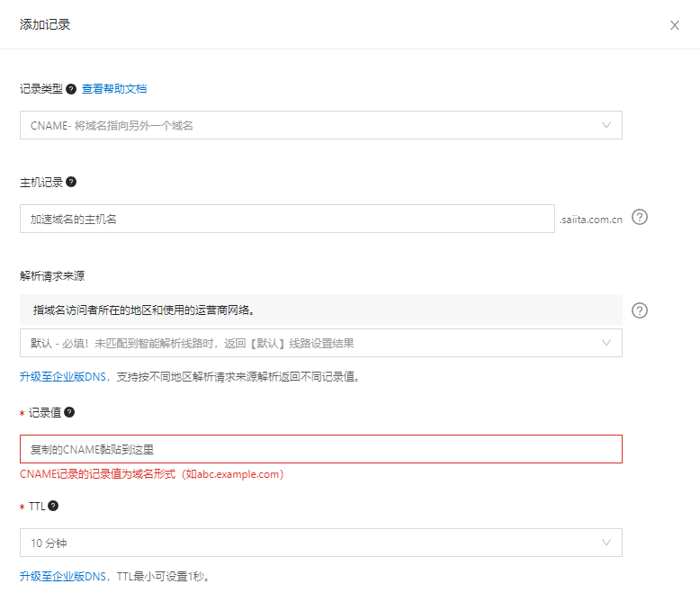
Task: Focus the 记录值 CNAME input field
Action: pos(320,449)
